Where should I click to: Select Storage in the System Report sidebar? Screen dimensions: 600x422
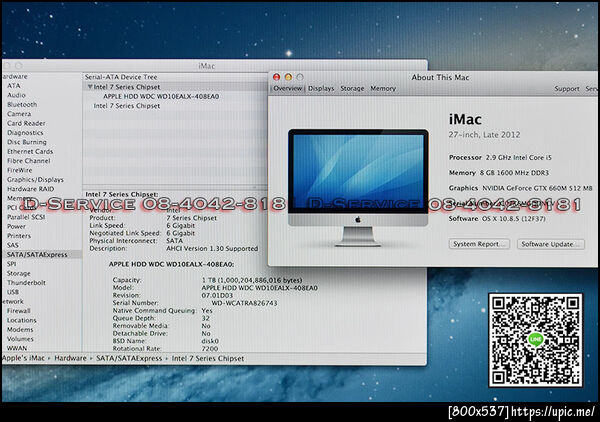18,274
